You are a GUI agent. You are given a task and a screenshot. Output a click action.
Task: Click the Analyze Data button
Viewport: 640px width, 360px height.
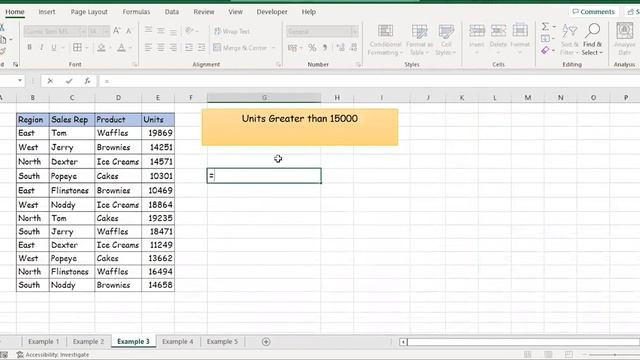(x=624, y=40)
